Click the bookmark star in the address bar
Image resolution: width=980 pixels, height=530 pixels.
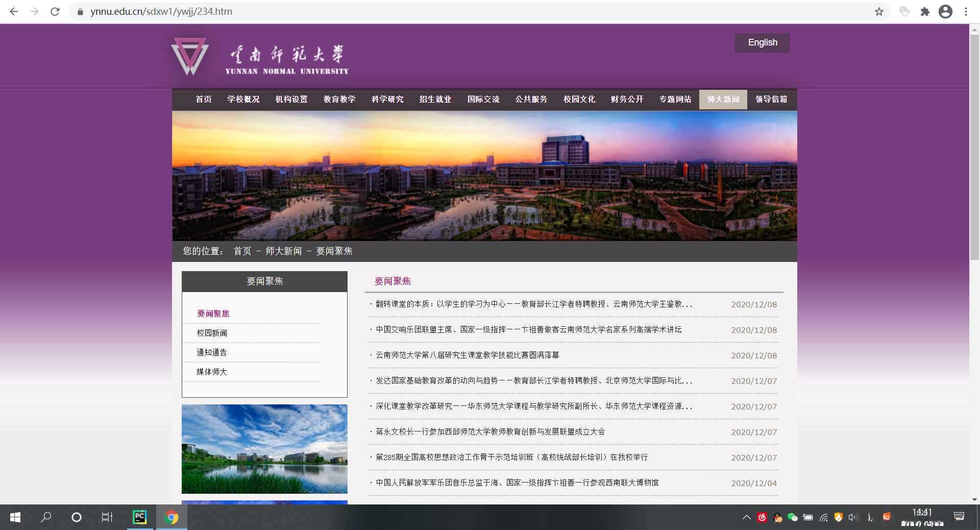pyautogui.click(x=879, y=11)
